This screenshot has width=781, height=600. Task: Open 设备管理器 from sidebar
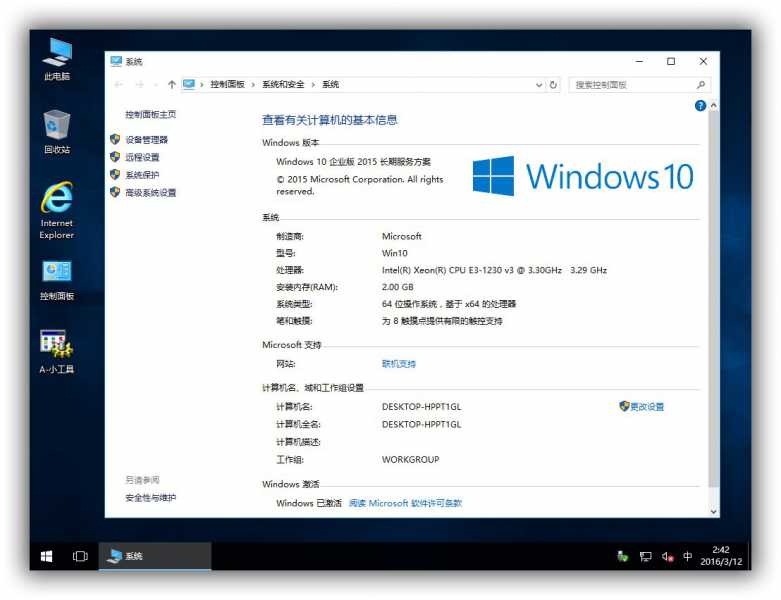146,140
